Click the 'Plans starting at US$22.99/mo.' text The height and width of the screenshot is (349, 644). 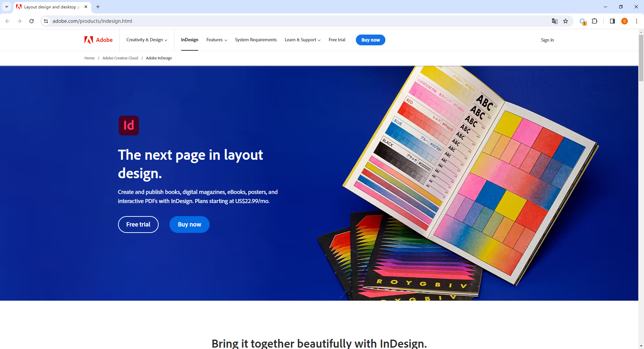232,201
